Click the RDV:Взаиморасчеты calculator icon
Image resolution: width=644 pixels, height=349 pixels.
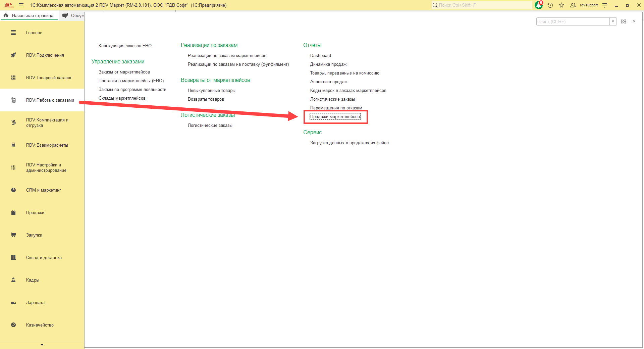[13, 145]
